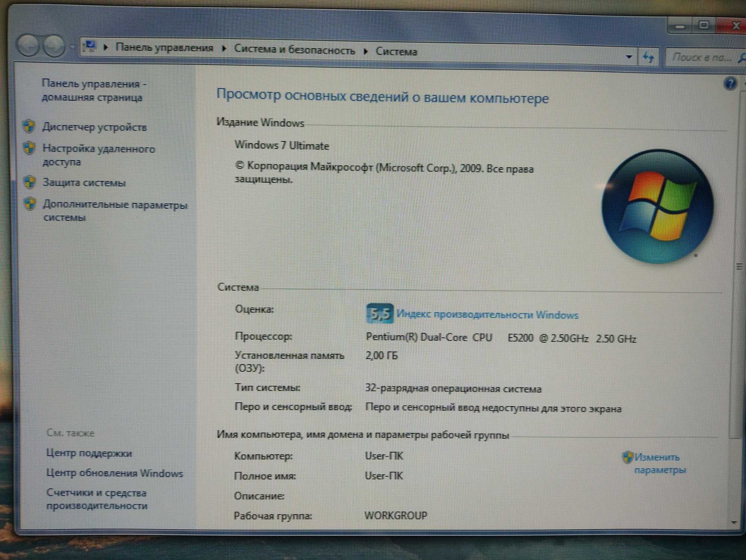746x560 pixels.
Task: Select User-ПК next to Полное имя
Action: 384,476
